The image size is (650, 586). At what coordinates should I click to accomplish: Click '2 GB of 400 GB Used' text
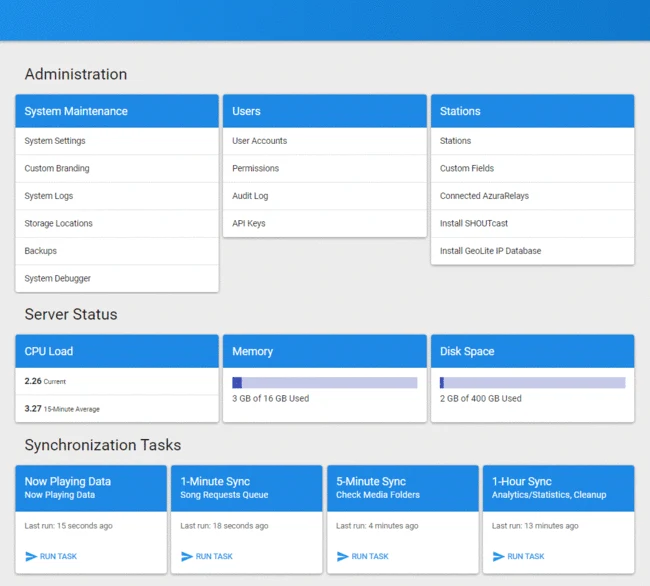481,398
